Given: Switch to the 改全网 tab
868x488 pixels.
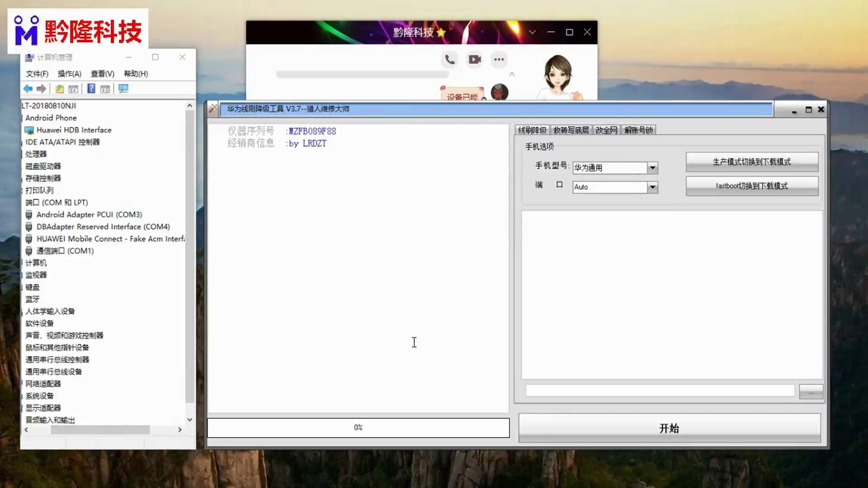Looking at the screenshot, I should pos(606,130).
